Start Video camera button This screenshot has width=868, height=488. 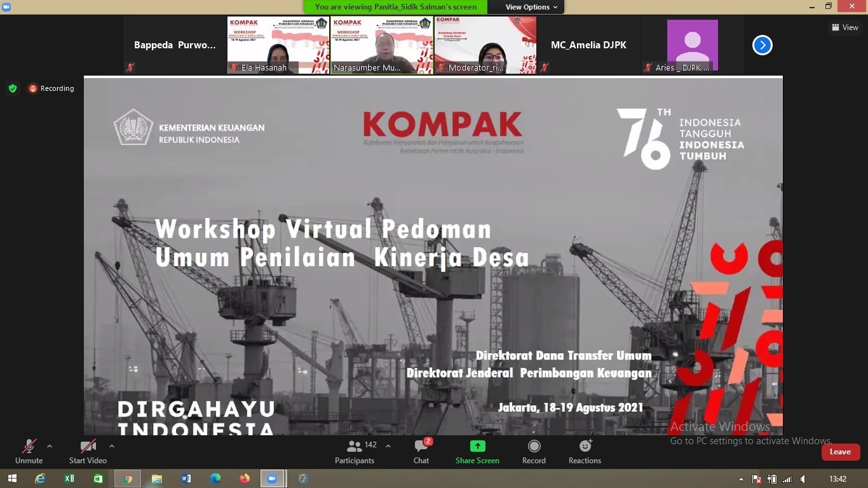(x=88, y=452)
